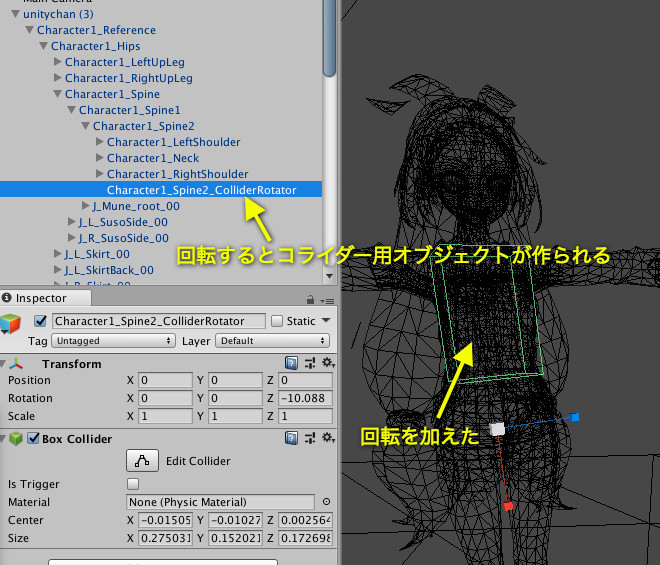Switch to the Inspector tab
The height and width of the screenshot is (565, 660).
(x=45, y=298)
